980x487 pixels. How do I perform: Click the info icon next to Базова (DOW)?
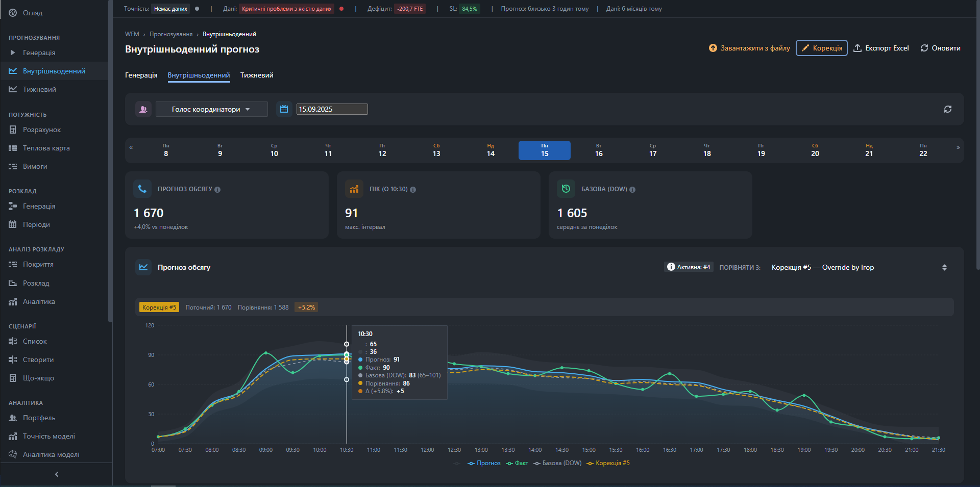tap(632, 190)
